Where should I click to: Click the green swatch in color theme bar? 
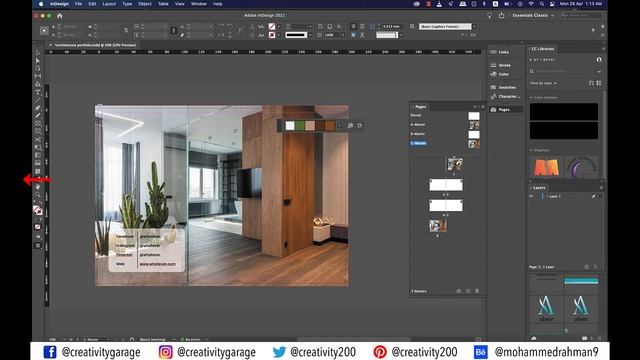(300, 126)
